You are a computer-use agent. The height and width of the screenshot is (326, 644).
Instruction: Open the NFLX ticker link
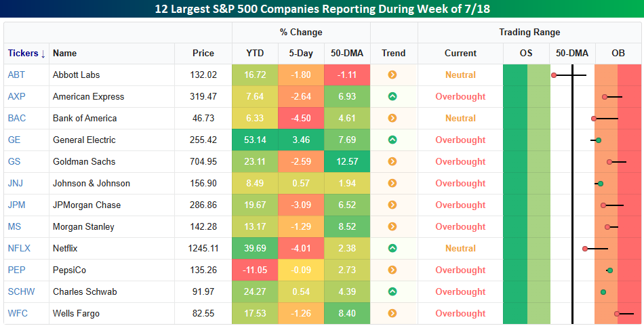[x=19, y=249]
